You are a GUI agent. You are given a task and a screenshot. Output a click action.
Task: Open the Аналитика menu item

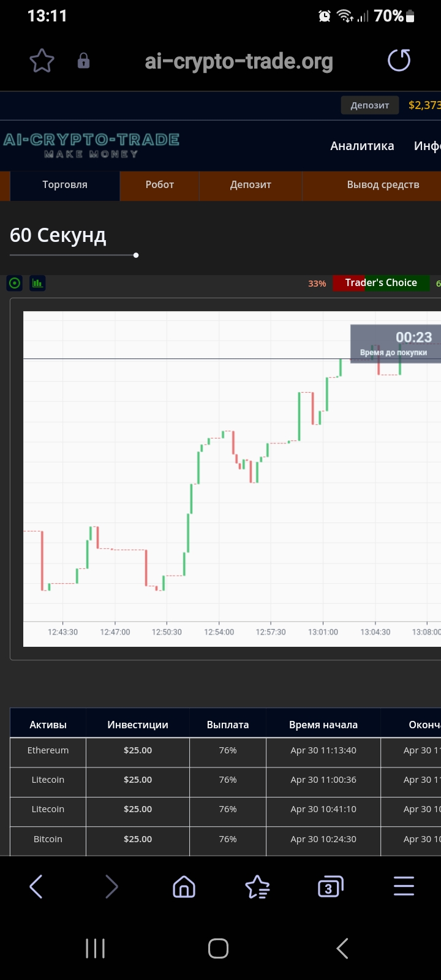point(362,146)
